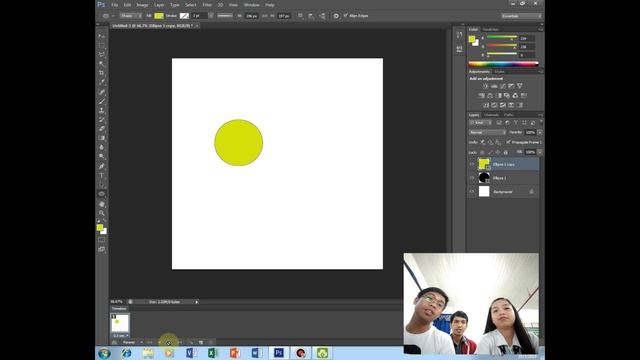Click the Color Balance adjustment icon
640x360 pixels.
coord(490,96)
